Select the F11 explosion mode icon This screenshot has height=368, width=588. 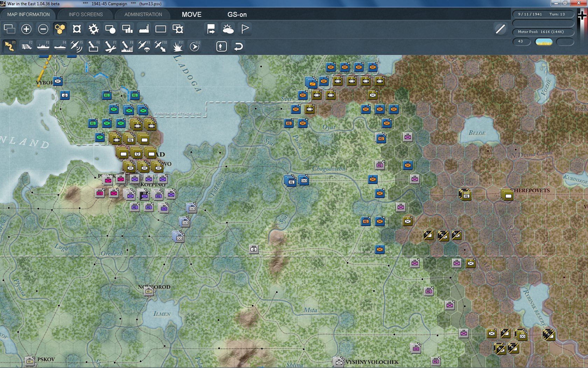coord(177,46)
